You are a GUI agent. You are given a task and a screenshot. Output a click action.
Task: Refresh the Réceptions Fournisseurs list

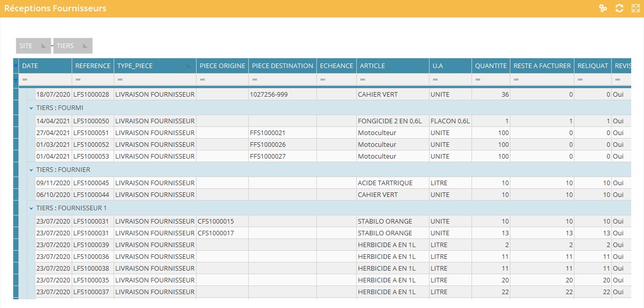pos(619,8)
